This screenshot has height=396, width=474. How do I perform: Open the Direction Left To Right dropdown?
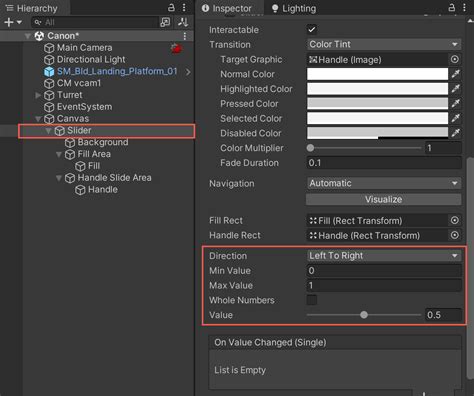[384, 256]
